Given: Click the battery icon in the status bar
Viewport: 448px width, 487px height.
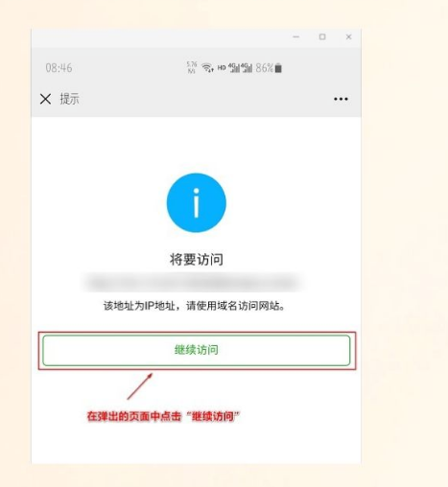Looking at the screenshot, I should [278, 68].
